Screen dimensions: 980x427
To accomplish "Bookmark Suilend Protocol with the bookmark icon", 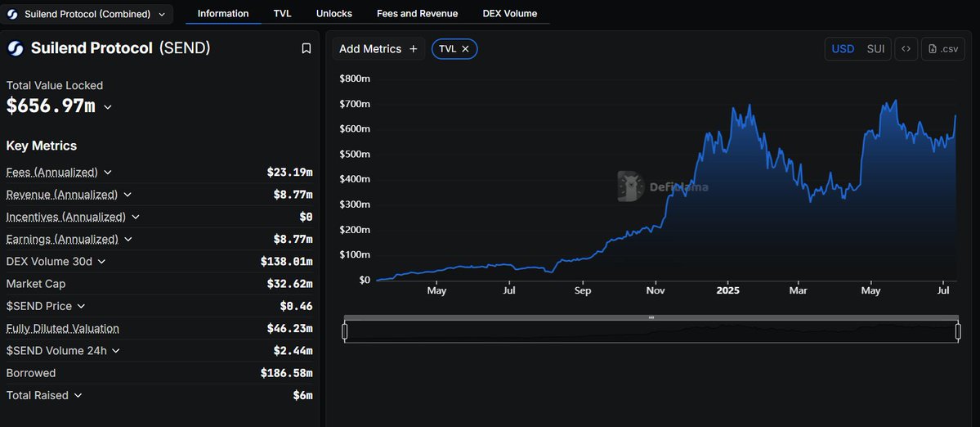I will tap(307, 48).
